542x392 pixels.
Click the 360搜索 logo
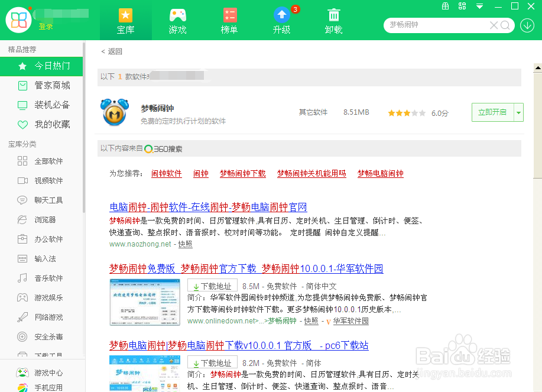click(x=164, y=149)
